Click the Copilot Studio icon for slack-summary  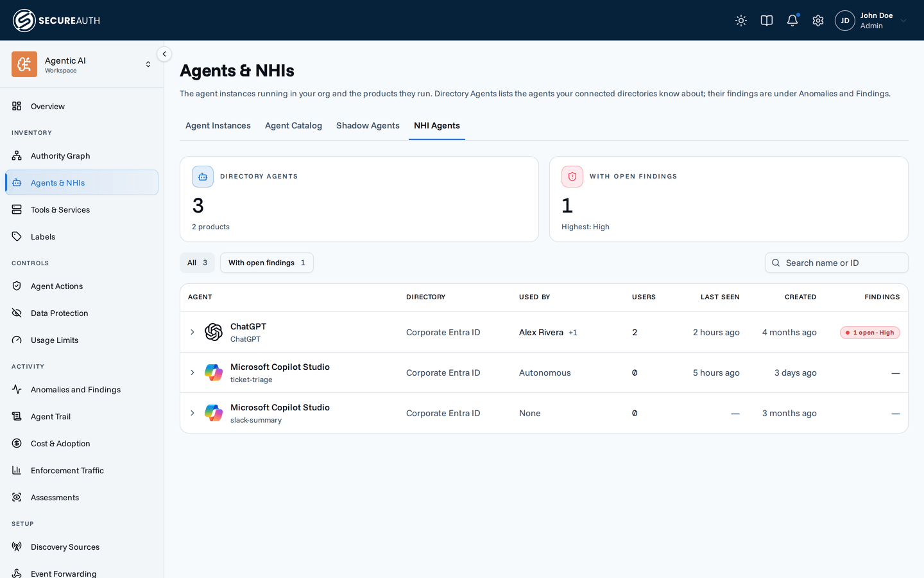click(x=214, y=413)
